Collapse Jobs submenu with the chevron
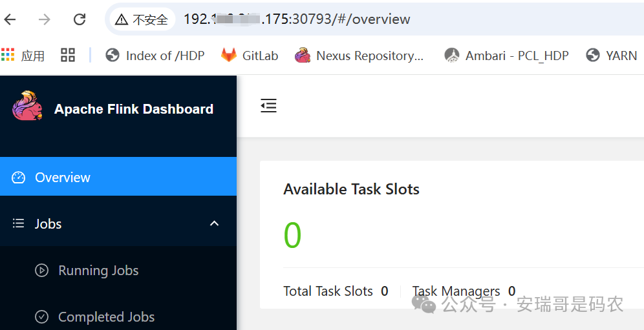Image resolution: width=644 pixels, height=330 pixels. point(215,223)
